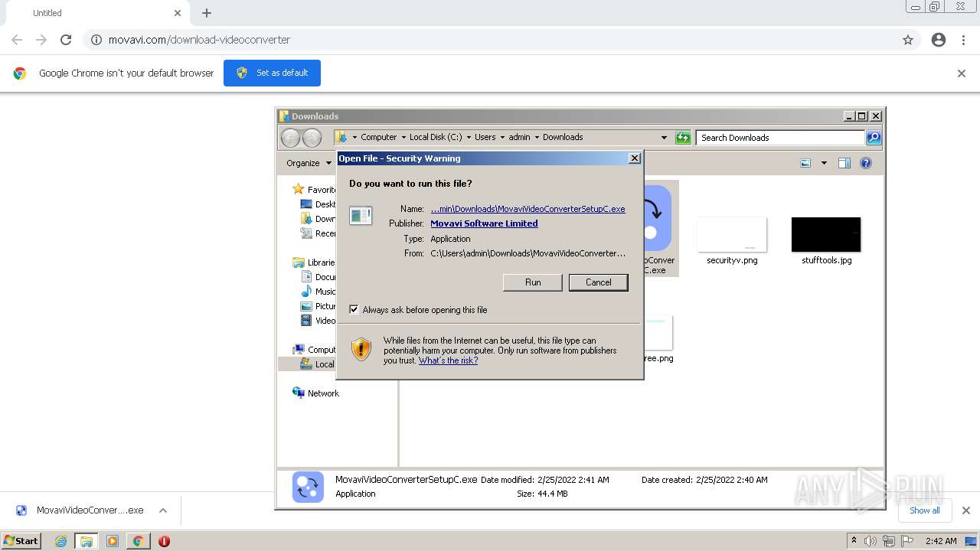Select Network in the navigation pane
The width and height of the screenshot is (980, 551).
point(315,393)
